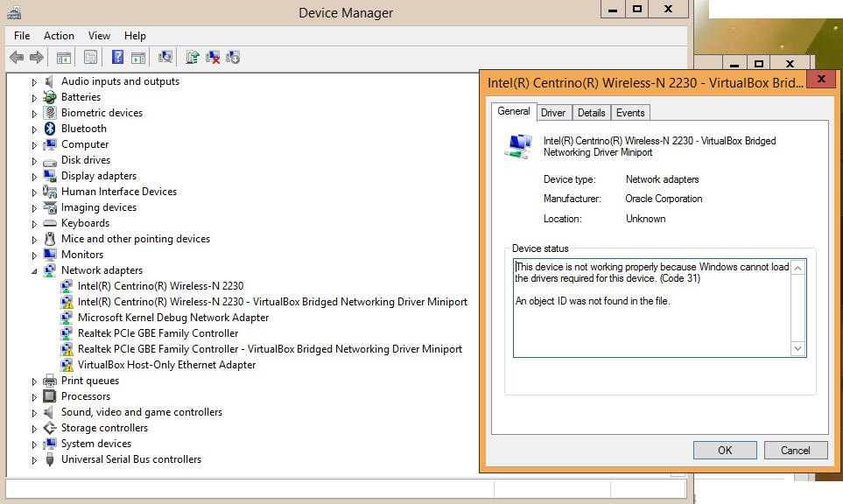Click the Device Manager title bar icon
The width and height of the screenshot is (843, 504).
[15, 12]
